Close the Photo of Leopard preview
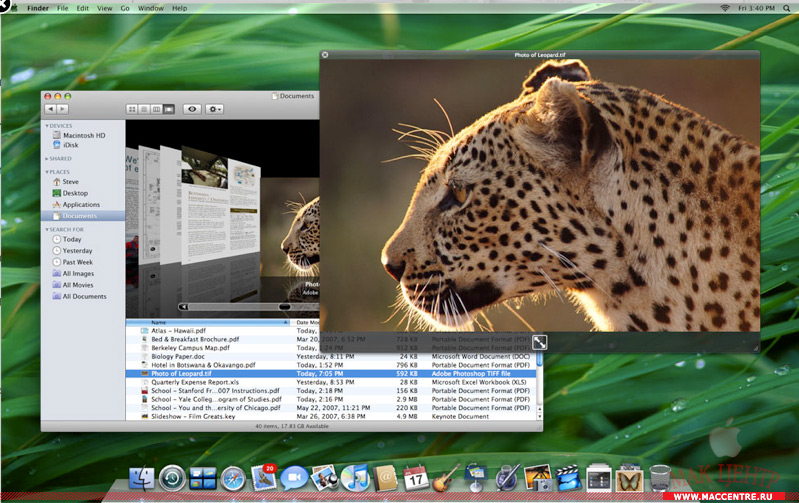Image resolution: width=799 pixels, height=503 pixels. click(x=325, y=55)
